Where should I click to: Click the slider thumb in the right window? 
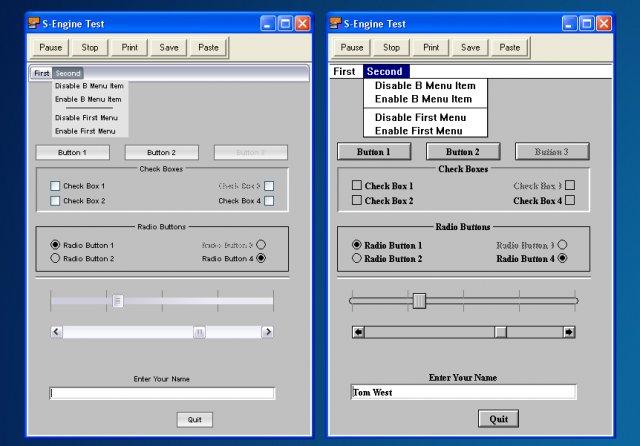419,300
